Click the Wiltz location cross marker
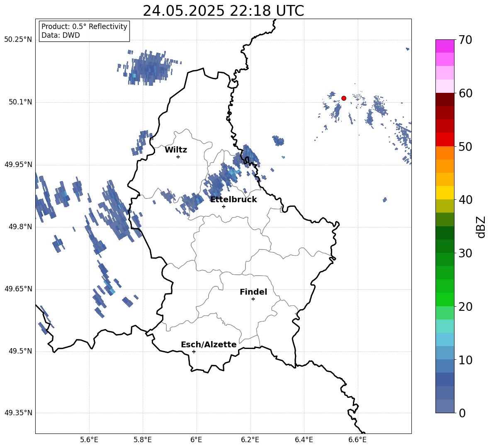491x448 pixels. pos(178,157)
